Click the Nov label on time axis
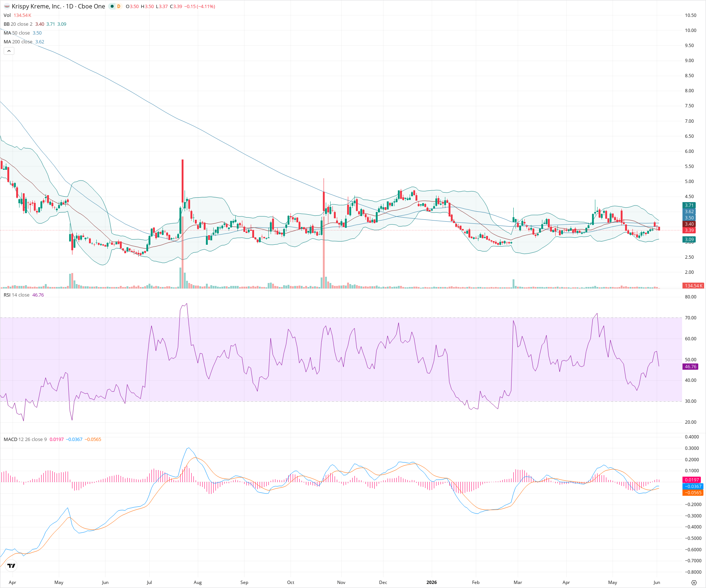The image size is (706, 588). [x=341, y=582]
